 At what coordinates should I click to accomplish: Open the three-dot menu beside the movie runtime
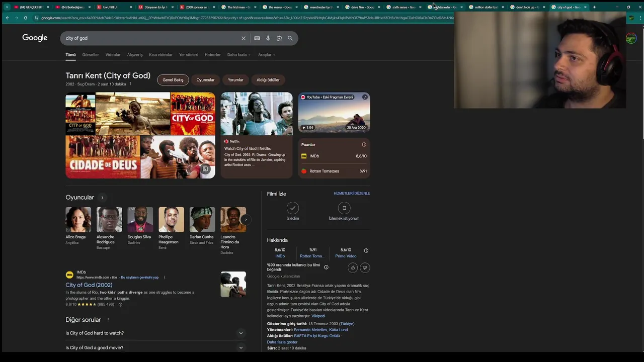point(130,84)
